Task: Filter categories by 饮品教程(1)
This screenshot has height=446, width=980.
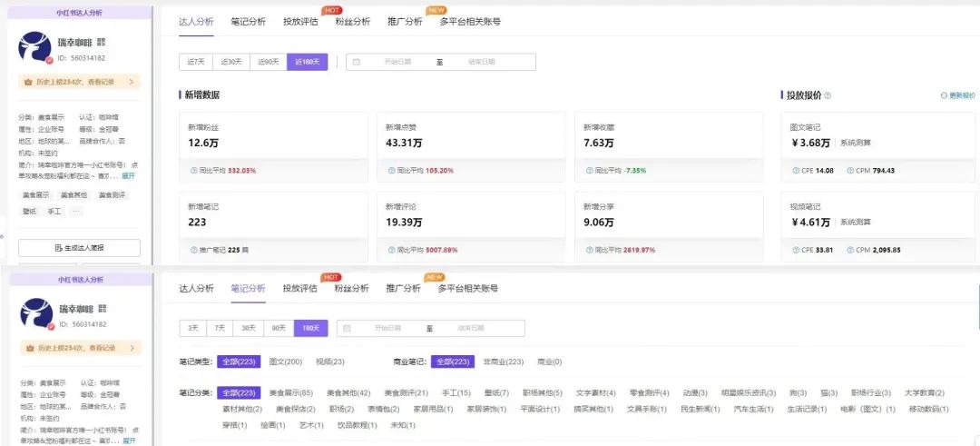Action: pyautogui.click(x=358, y=425)
